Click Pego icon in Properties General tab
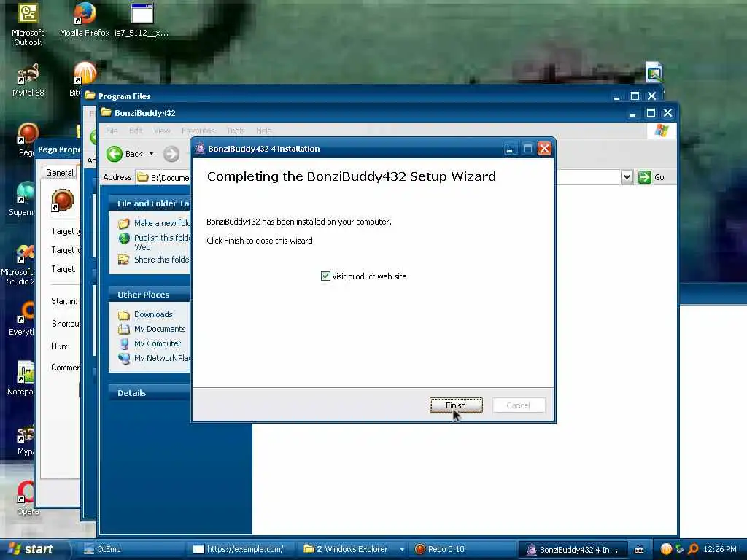Viewport: 747px width, 560px height. tap(63, 200)
